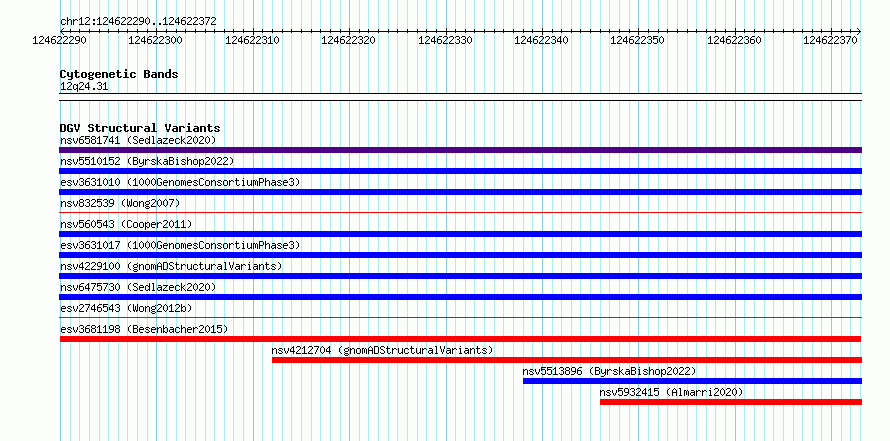The image size is (890, 441).
Task: Click the blue bar under nsv560543
Action: coord(461,234)
